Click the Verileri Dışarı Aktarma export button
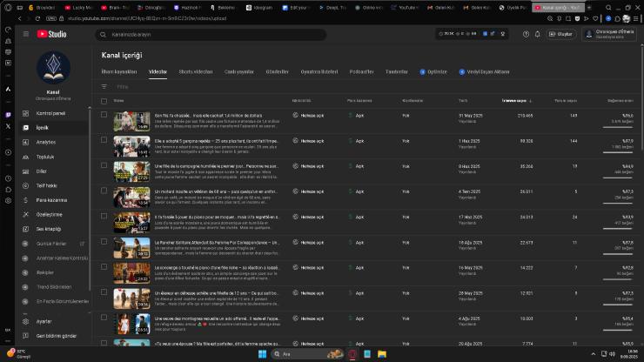 pyautogui.click(x=484, y=72)
